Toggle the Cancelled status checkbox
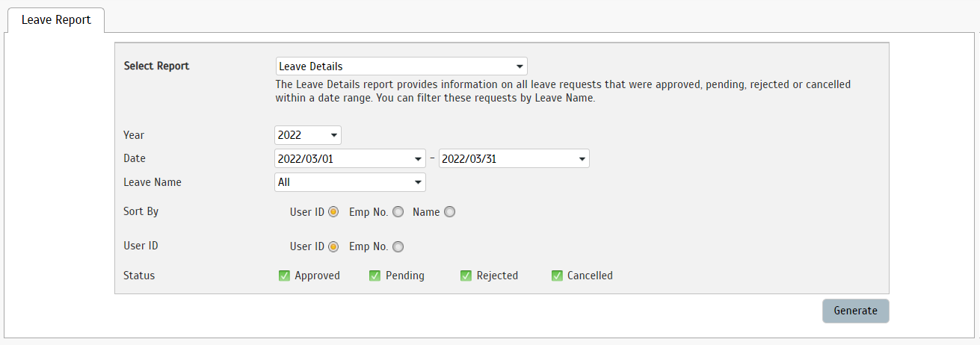This screenshot has width=980, height=345. (557, 276)
